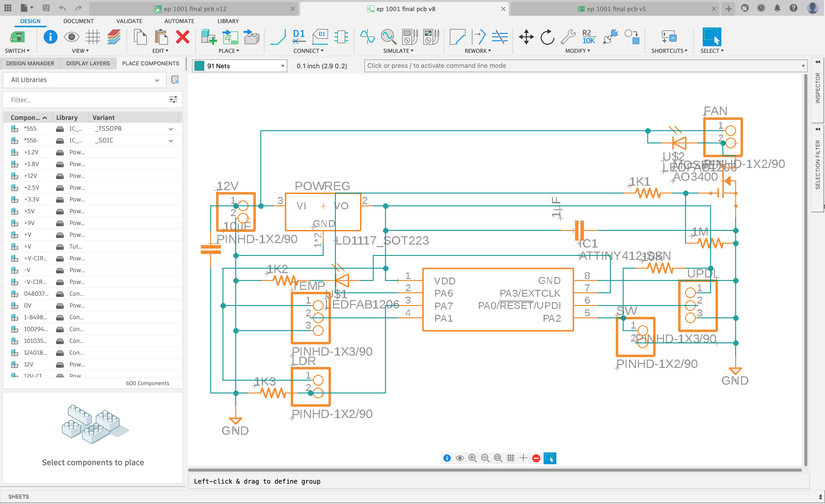825x504 pixels.
Task: Toggle the grid display icon in View group
Action: tap(93, 37)
